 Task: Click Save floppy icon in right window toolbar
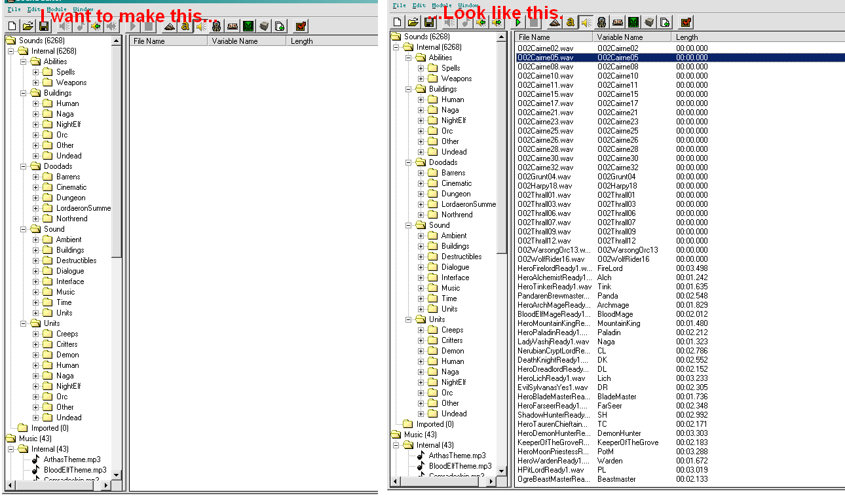coord(429,22)
